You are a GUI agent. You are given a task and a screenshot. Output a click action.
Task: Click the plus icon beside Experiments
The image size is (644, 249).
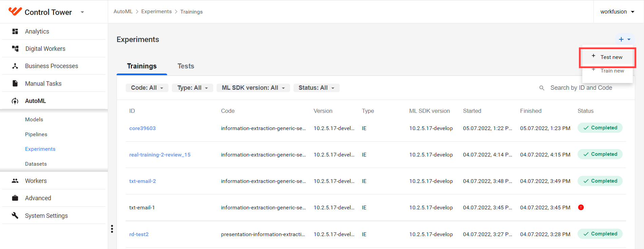pyautogui.click(x=621, y=39)
